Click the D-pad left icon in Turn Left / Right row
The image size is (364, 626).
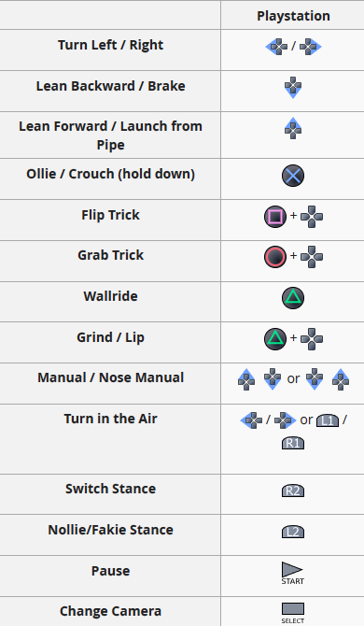coord(276,47)
